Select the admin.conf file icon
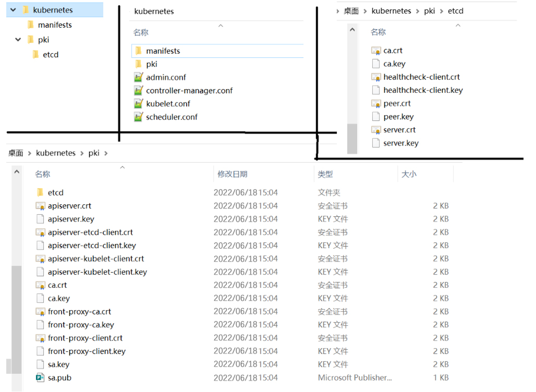Image resolution: width=536 pixels, height=392 pixels. tap(138, 77)
